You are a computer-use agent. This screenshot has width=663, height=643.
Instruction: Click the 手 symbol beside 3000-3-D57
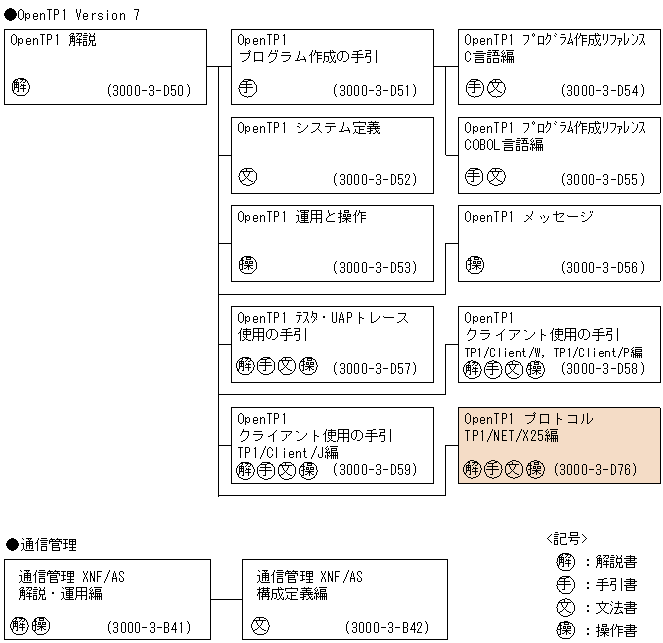pos(266,366)
